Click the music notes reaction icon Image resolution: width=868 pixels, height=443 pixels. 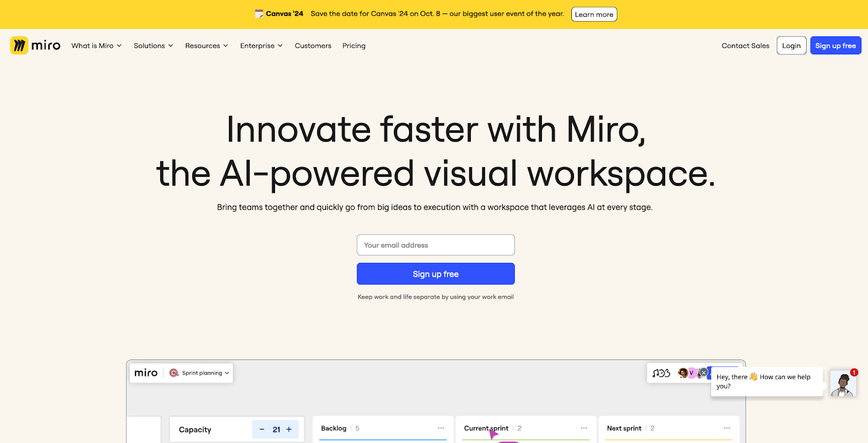point(661,373)
